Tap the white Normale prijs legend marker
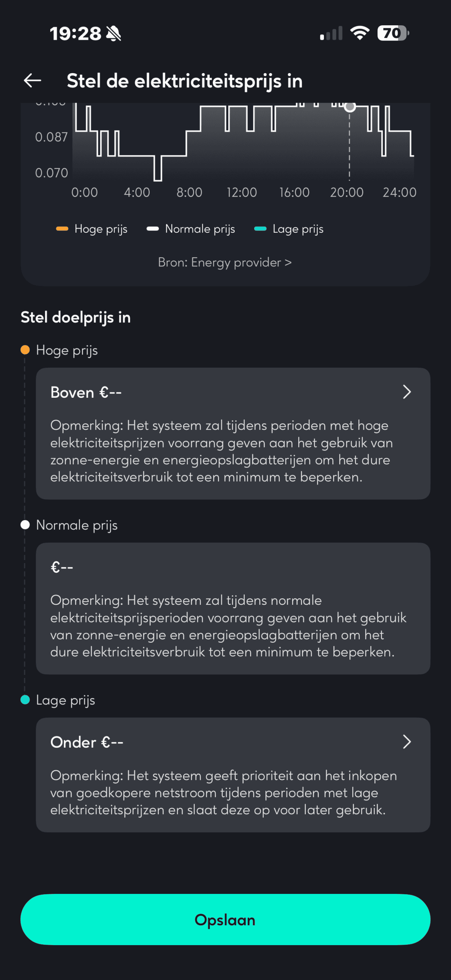Viewport: 451px width, 980px height. 153,229
